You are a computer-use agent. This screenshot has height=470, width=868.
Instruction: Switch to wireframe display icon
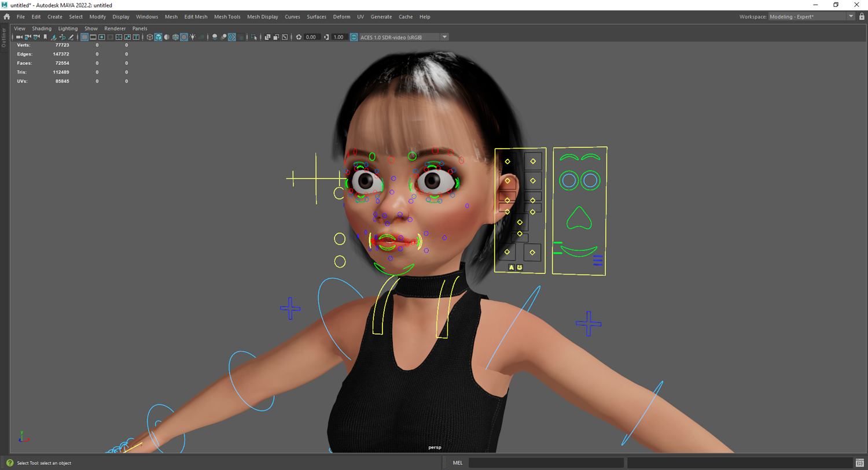coord(150,37)
